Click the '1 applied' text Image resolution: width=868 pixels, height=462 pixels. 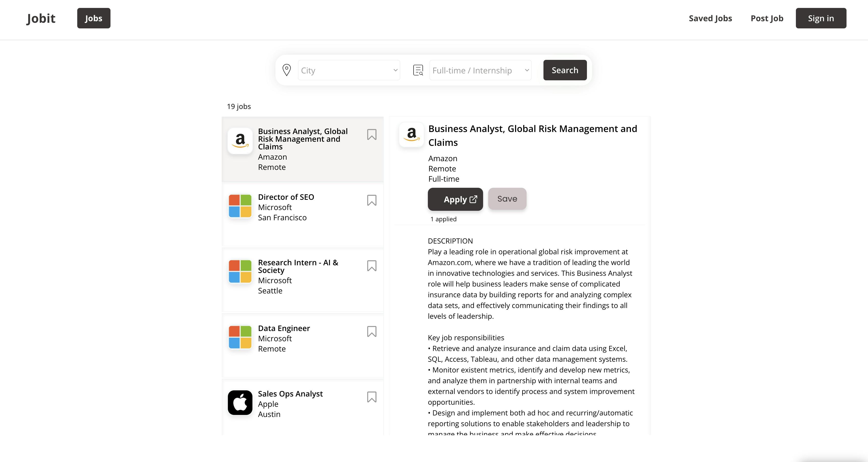tap(443, 219)
